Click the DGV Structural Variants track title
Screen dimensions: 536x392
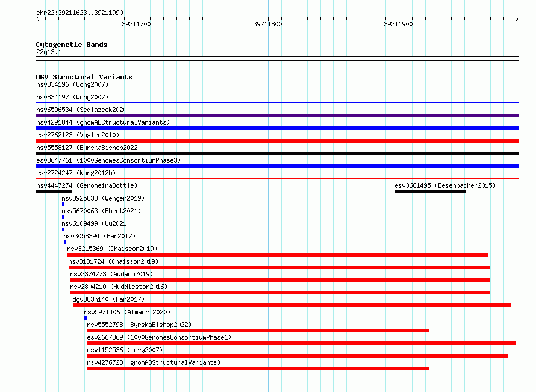(x=84, y=77)
